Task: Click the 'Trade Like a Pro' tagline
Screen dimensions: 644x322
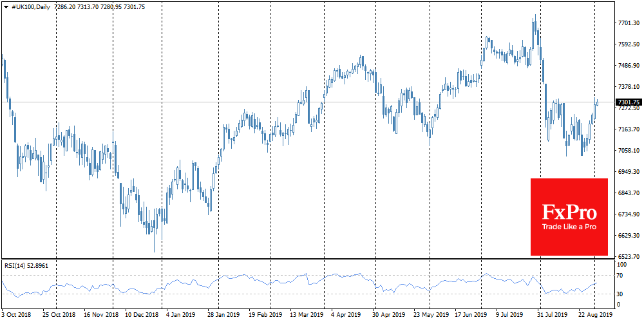Action: pyautogui.click(x=569, y=226)
